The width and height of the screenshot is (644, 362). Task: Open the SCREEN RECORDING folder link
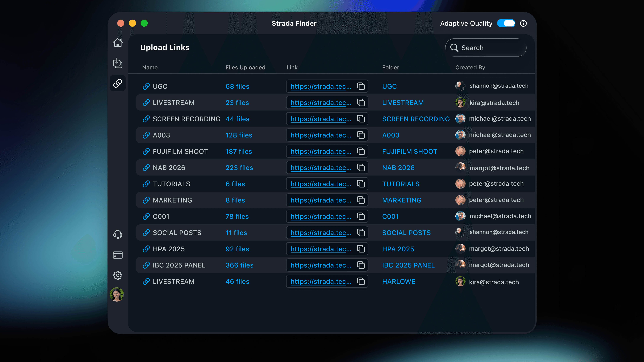click(416, 119)
